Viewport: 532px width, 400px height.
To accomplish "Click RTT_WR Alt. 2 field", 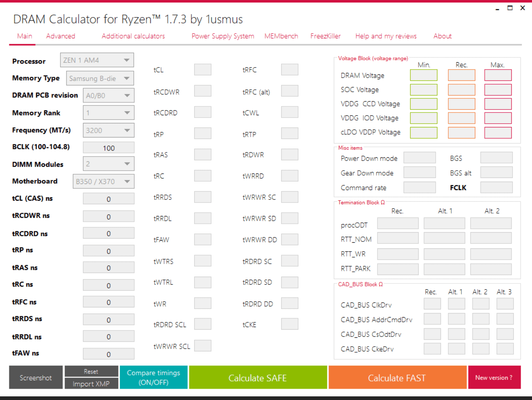I will [491, 254].
